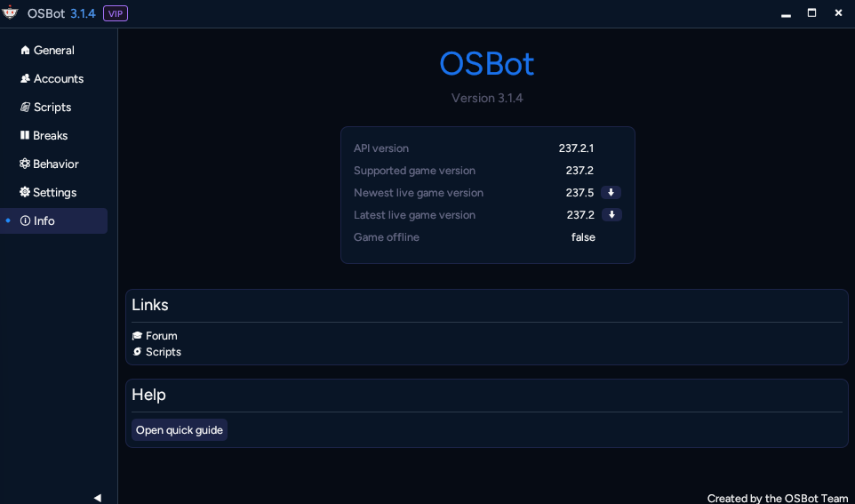Click the arrow next to Latest live game version

click(611, 215)
